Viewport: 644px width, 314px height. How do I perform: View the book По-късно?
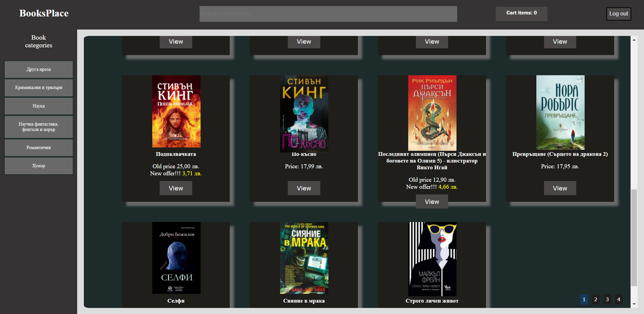304,188
